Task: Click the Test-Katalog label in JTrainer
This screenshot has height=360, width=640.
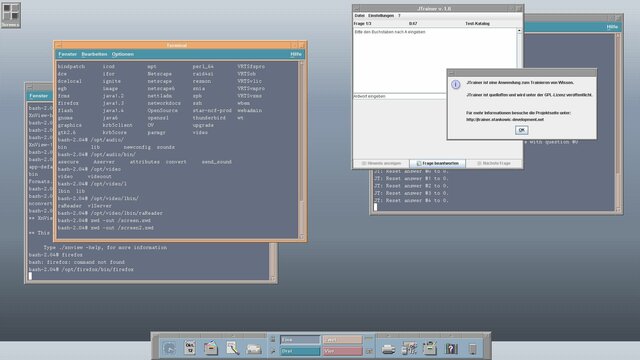Action: coord(477,24)
